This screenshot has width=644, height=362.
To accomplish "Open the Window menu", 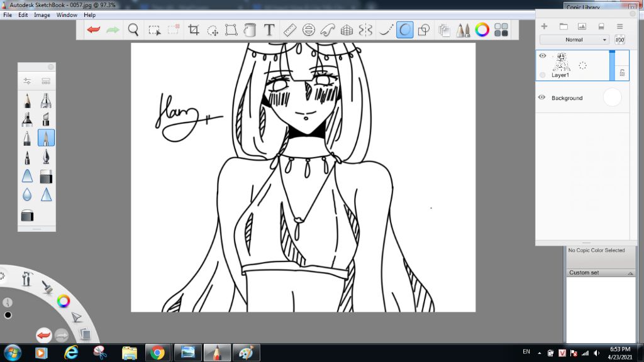I will coord(67,15).
